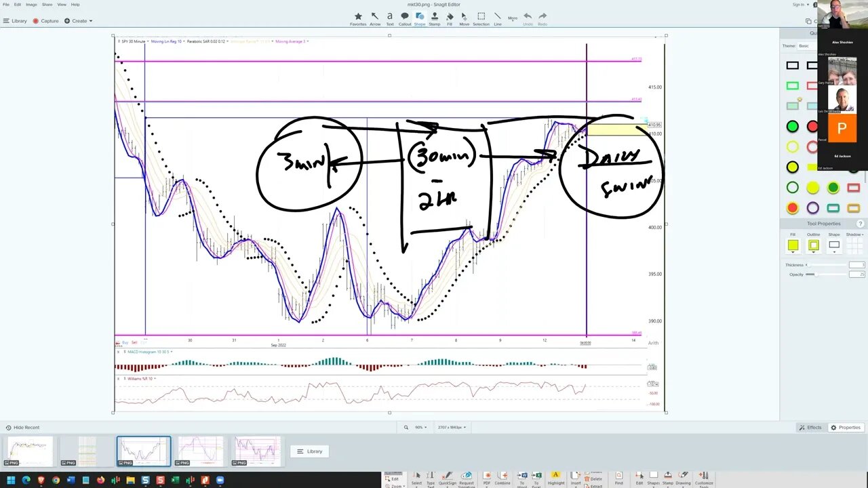Click the Thickness value field

click(x=857, y=265)
